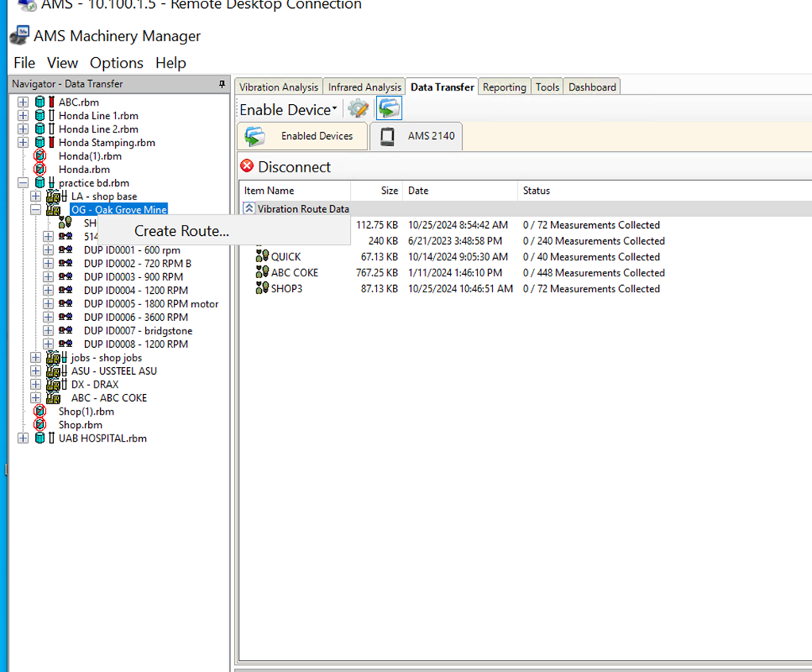Click the Honda(1).rbm unavailable database icon
This screenshot has height=672, width=812.
tap(40, 156)
